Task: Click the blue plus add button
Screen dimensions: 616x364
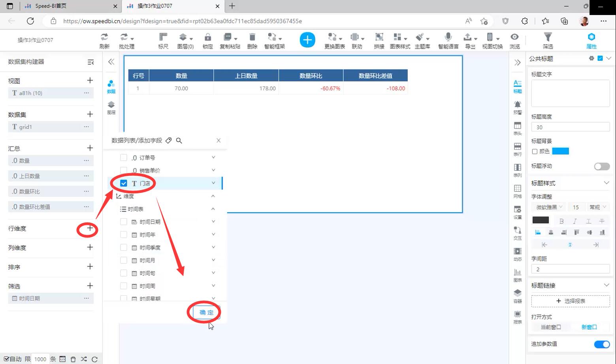Action: tap(307, 40)
